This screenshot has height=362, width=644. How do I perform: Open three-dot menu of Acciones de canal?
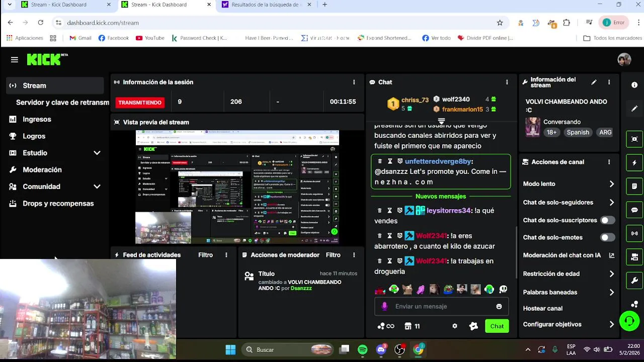click(x=609, y=162)
